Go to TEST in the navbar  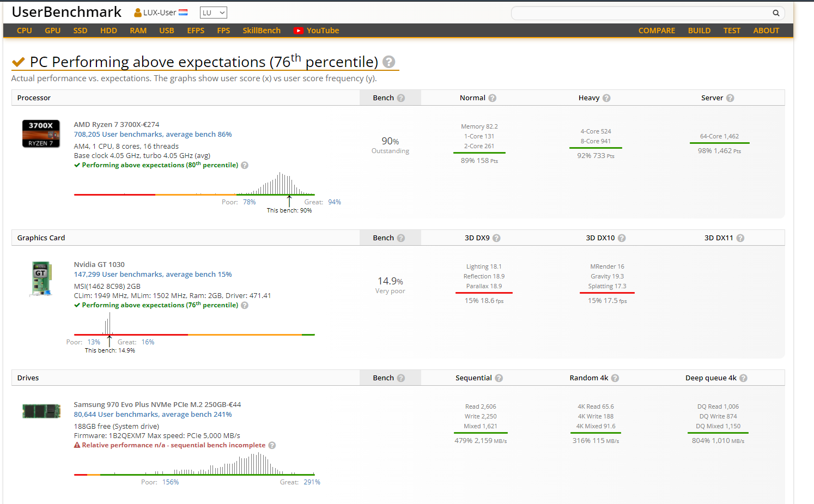tap(732, 31)
